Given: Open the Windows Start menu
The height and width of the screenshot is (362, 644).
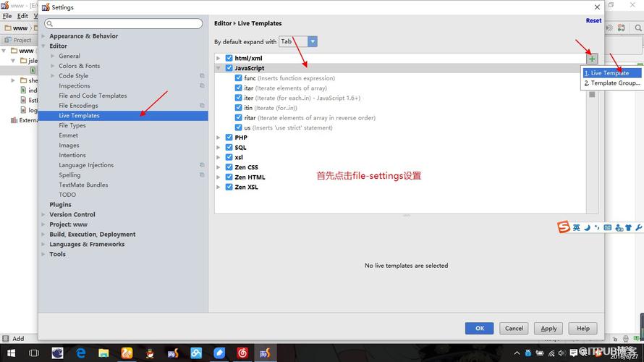Looking at the screenshot, I should coord(11,353).
